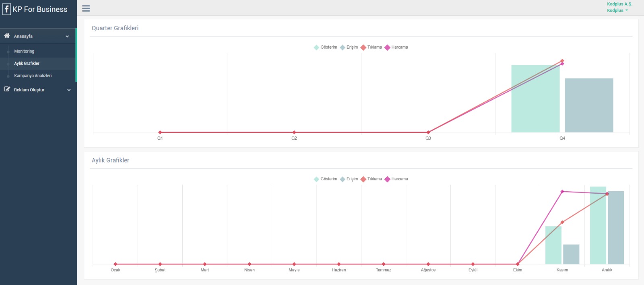Image resolution: width=644 pixels, height=285 pixels.
Task: Collapse the Anasayfa menu chevron
Action: click(x=67, y=36)
